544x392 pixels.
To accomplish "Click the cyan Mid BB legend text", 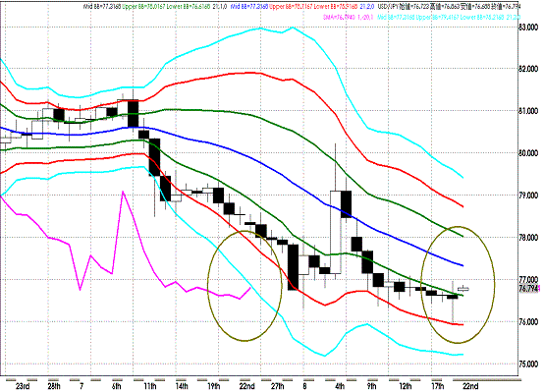I will tap(395, 17).
